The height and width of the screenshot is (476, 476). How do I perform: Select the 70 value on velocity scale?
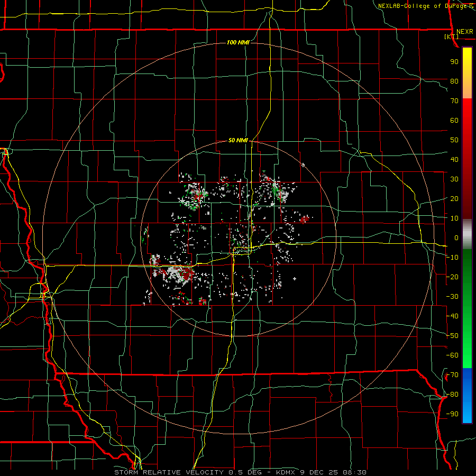454,101
